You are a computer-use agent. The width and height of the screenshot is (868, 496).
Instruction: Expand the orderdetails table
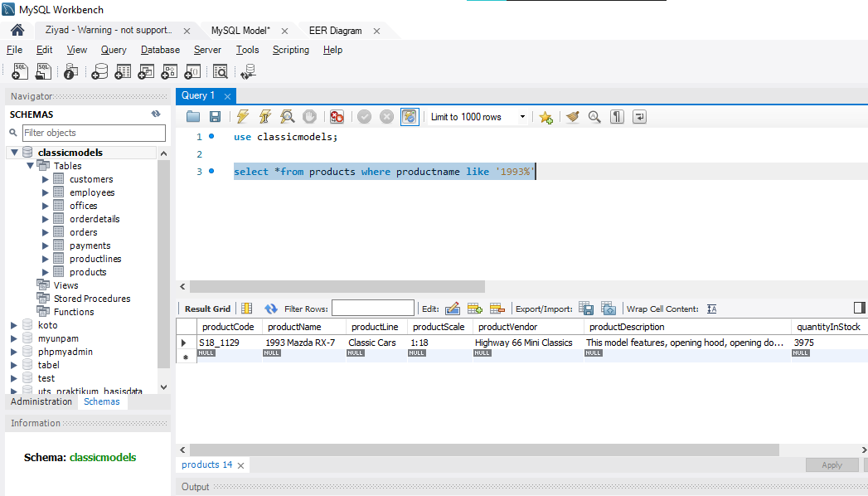46,219
